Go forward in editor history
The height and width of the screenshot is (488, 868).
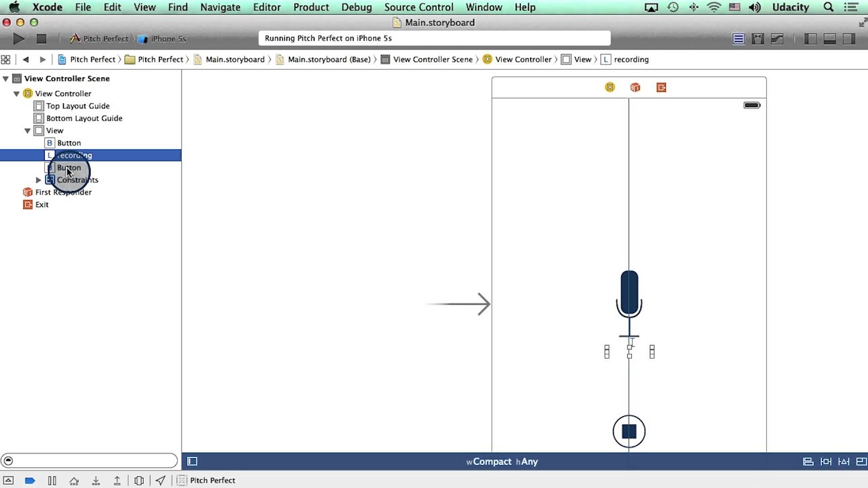click(43, 60)
